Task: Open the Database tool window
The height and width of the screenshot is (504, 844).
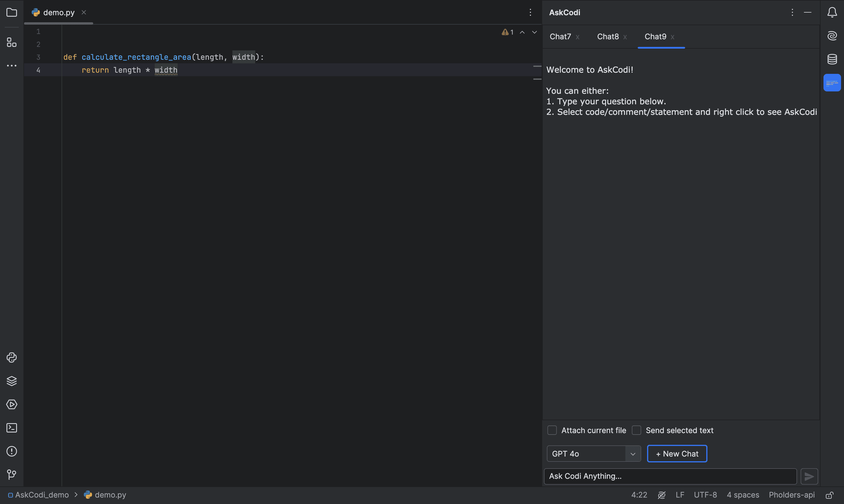Action: click(x=832, y=59)
